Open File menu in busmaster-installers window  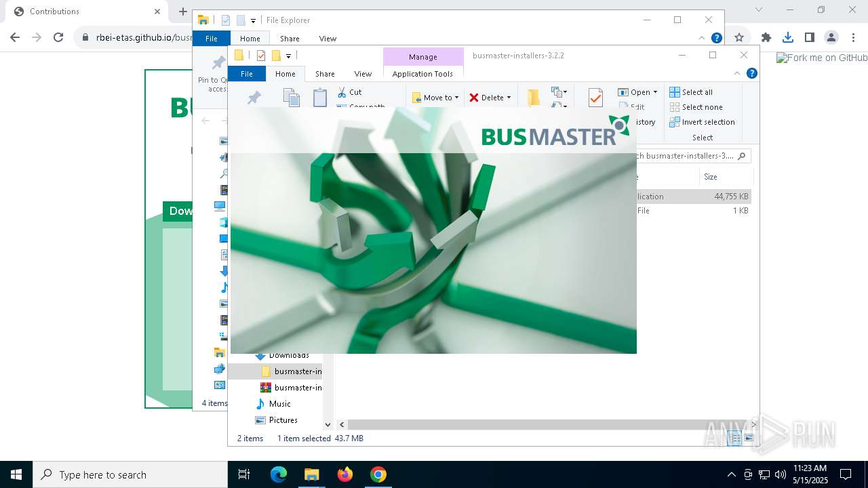247,74
